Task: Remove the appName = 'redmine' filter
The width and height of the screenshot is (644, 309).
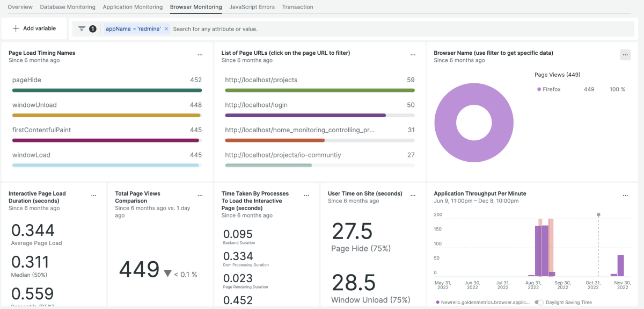Action: tap(166, 29)
